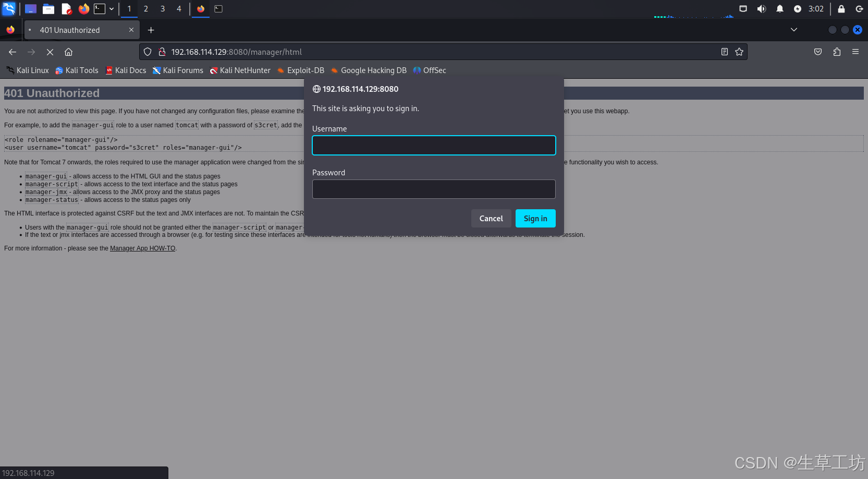
Task: Open the Firefox extensions puzzle-piece icon
Action: [837, 52]
